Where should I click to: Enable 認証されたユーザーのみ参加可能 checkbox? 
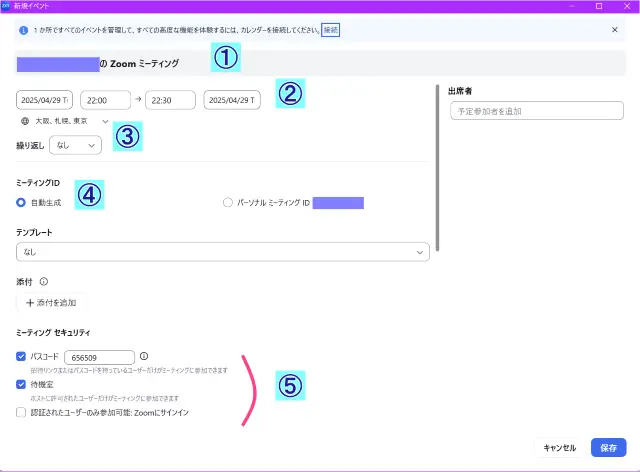tap(21, 412)
